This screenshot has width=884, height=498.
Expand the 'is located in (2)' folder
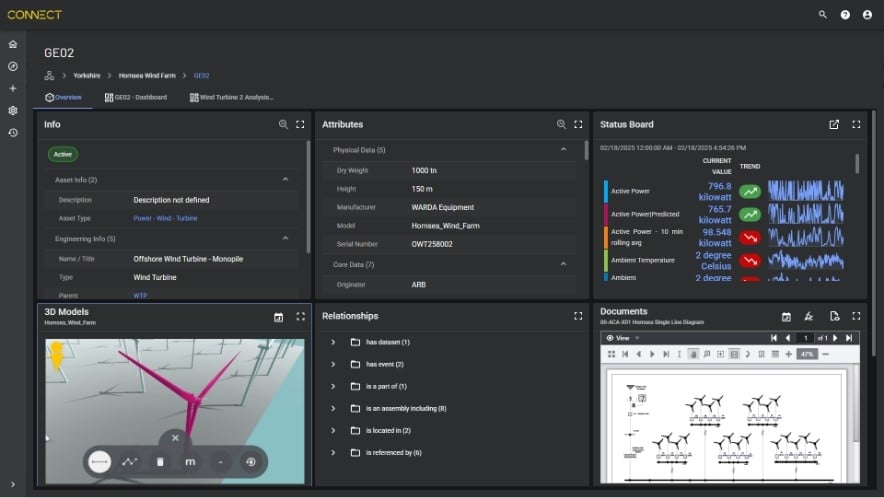[x=333, y=430]
